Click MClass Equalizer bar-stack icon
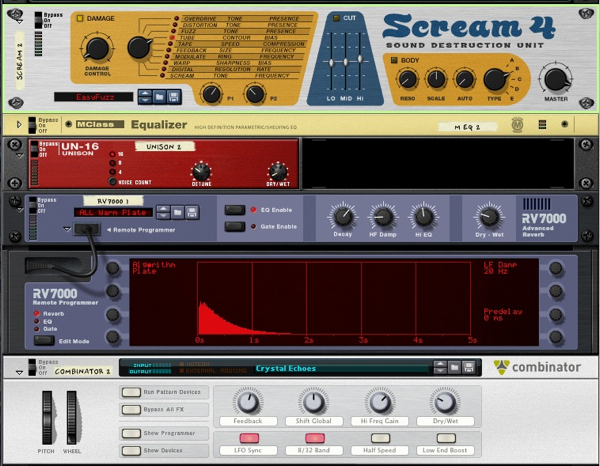600x466 pixels. (542, 124)
